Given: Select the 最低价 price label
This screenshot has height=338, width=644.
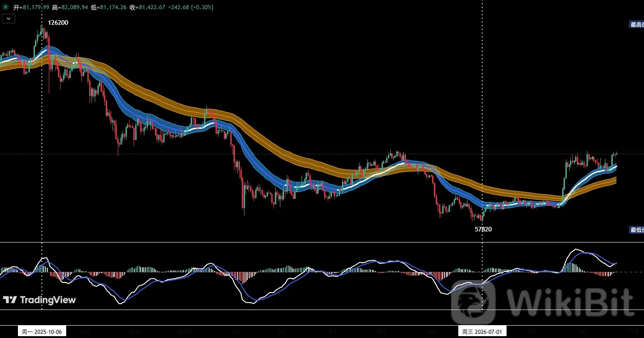Looking at the screenshot, I should [637, 230].
